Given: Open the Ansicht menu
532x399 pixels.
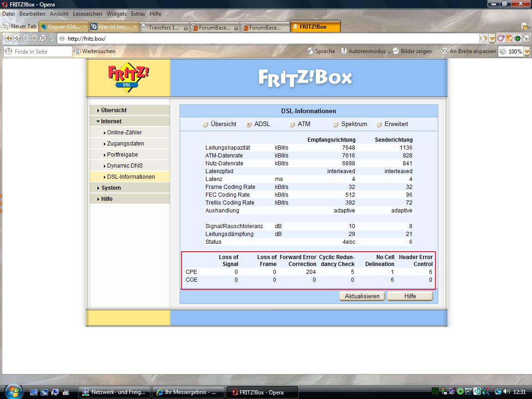Looking at the screenshot, I should pos(59,14).
